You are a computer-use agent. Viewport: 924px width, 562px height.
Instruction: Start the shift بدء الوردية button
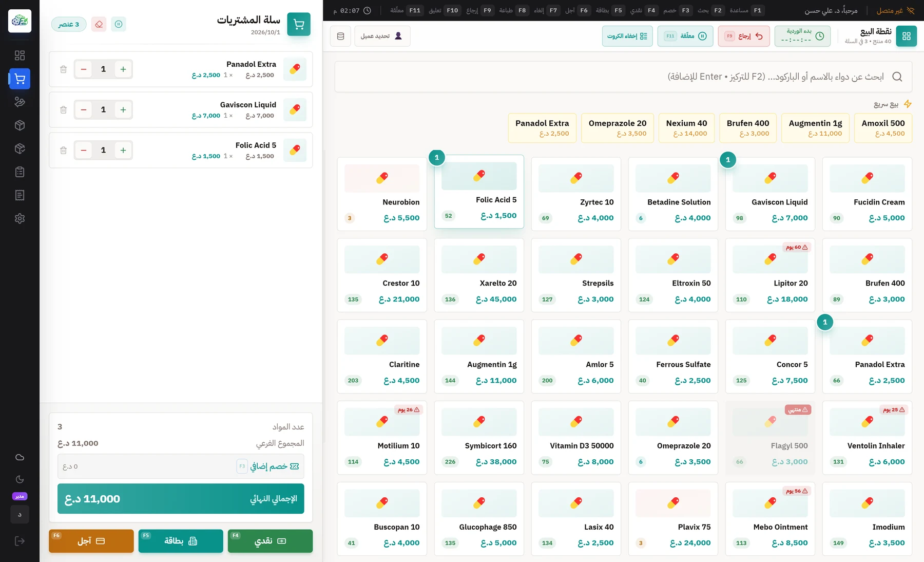[x=802, y=36]
